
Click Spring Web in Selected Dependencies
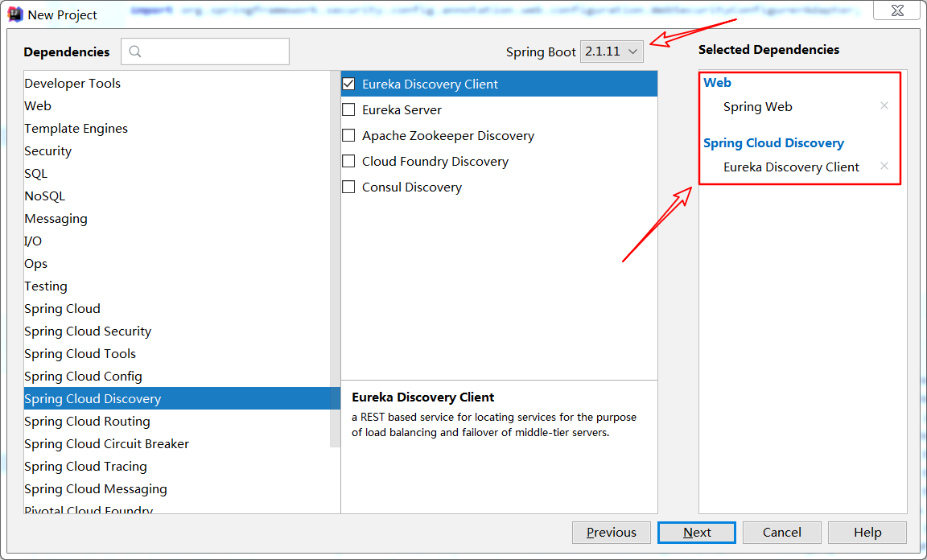pyautogui.click(x=757, y=107)
